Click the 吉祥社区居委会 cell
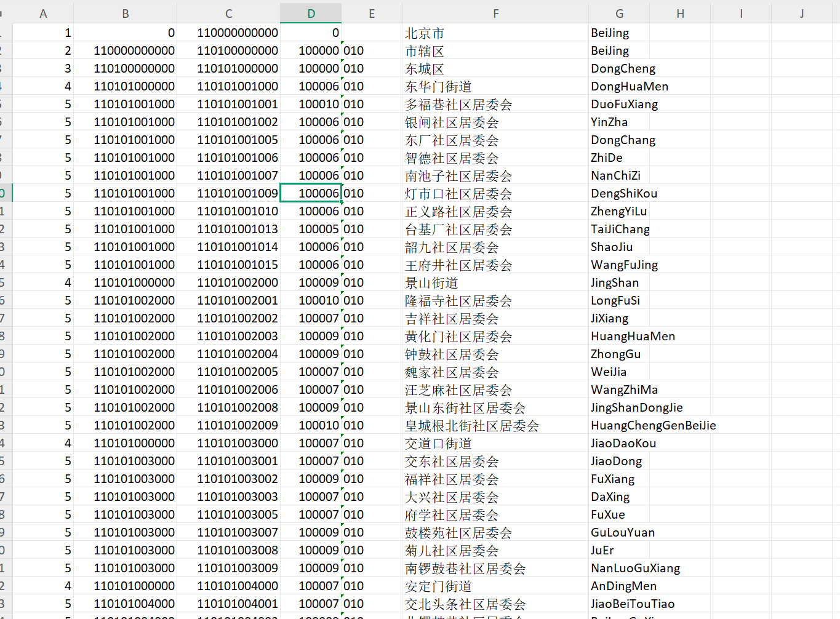This screenshot has width=840, height=619. point(495,318)
